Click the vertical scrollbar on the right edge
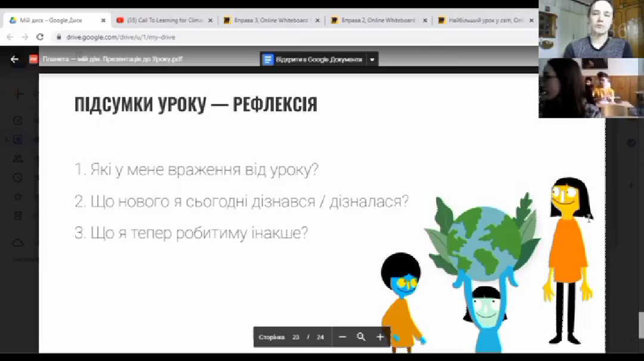Image resolution: width=644 pixels, height=361 pixels. tap(640, 325)
